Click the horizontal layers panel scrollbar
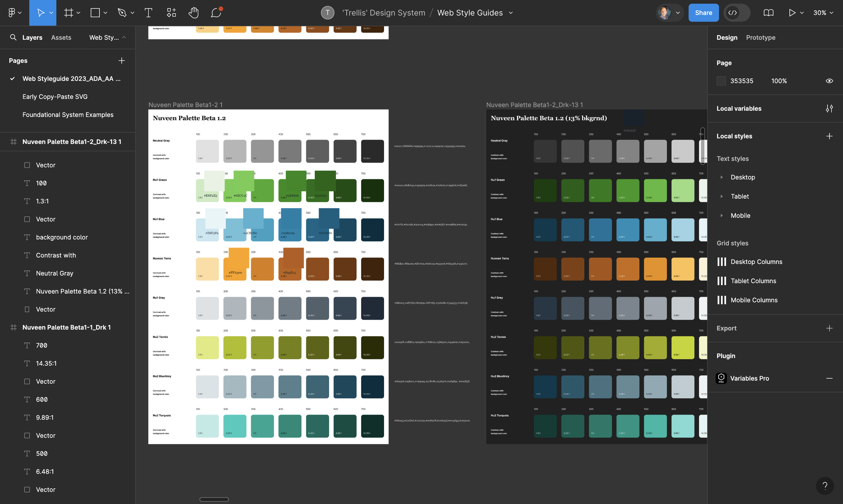This screenshot has height=504, width=843. click(x=214, y=499)
